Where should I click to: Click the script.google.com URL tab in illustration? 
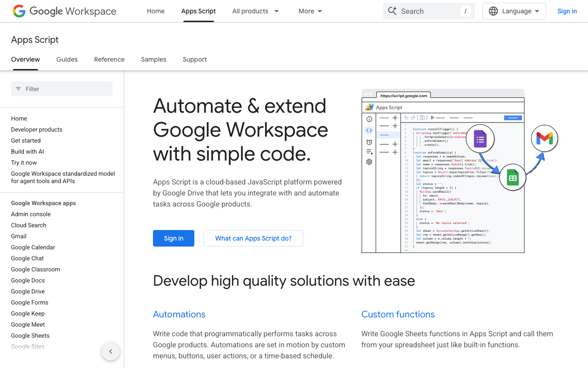click(403, 96)
